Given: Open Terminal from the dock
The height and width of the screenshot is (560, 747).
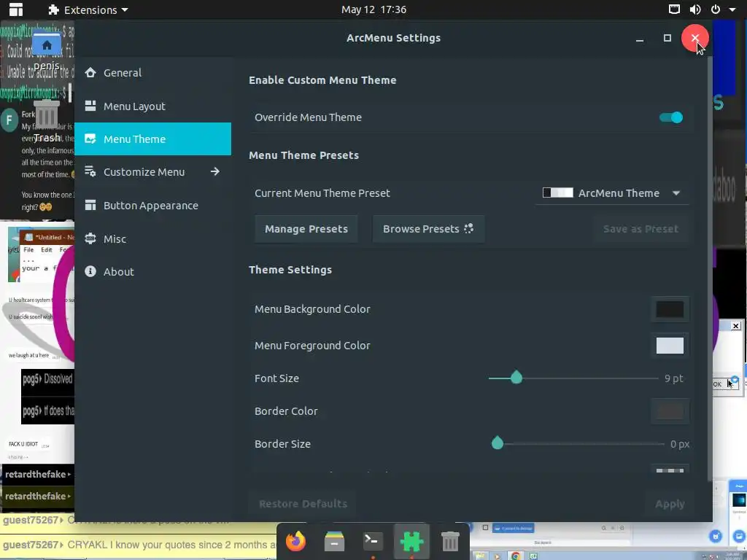Looking at the screenshot, I should pos(373,542).
